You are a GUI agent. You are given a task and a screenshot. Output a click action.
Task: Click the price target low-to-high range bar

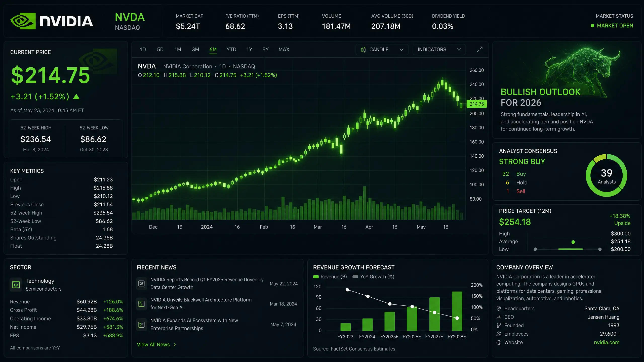coord(568,249)
